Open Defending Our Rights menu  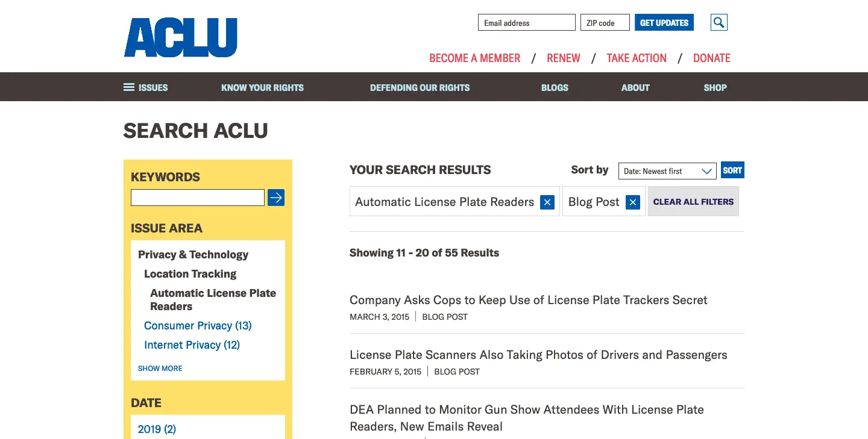click(420, 87)
